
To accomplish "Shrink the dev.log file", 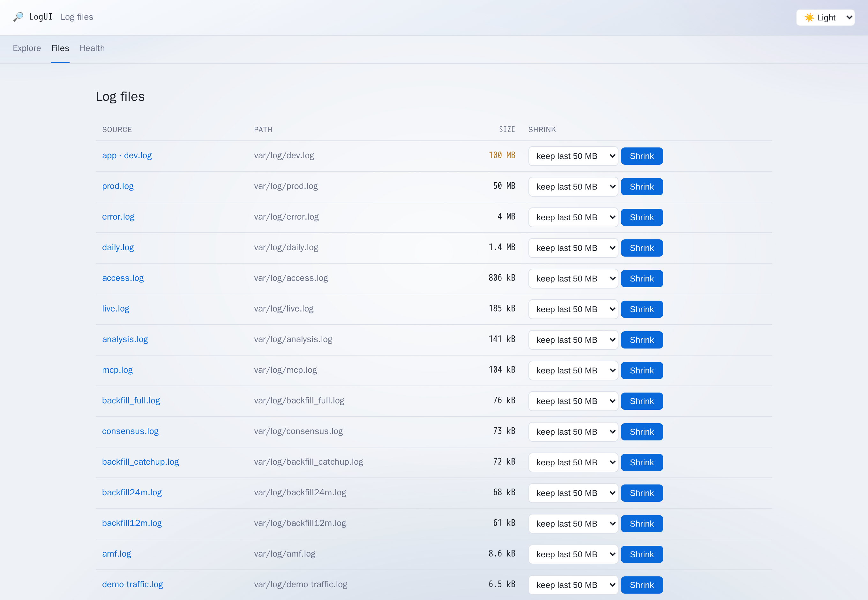I will [x=642, y=156].
